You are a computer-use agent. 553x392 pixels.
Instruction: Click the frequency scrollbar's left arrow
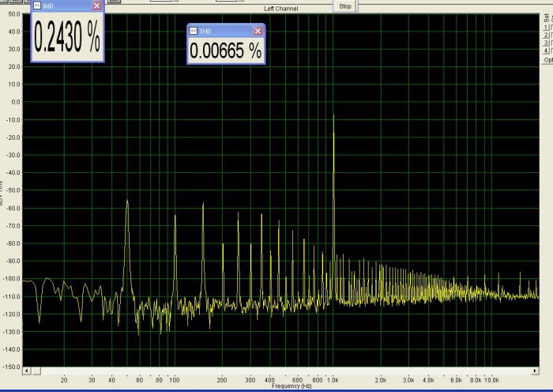coord(26,371)
